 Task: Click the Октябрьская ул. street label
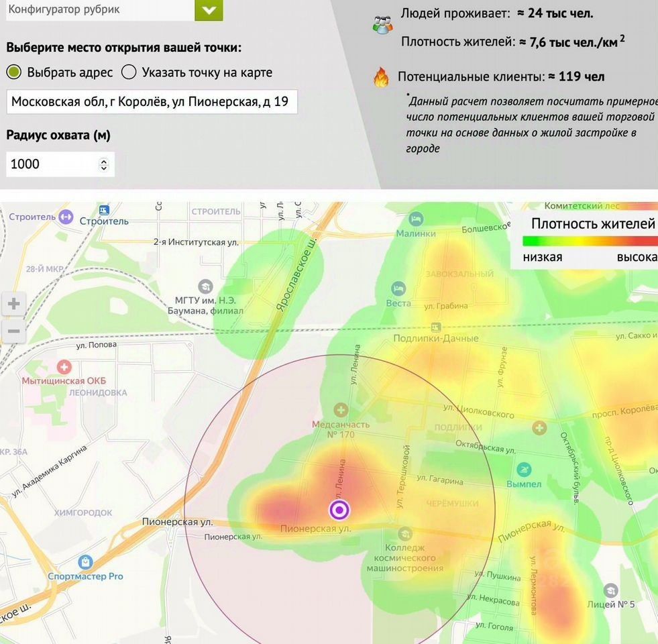(486, 447)
